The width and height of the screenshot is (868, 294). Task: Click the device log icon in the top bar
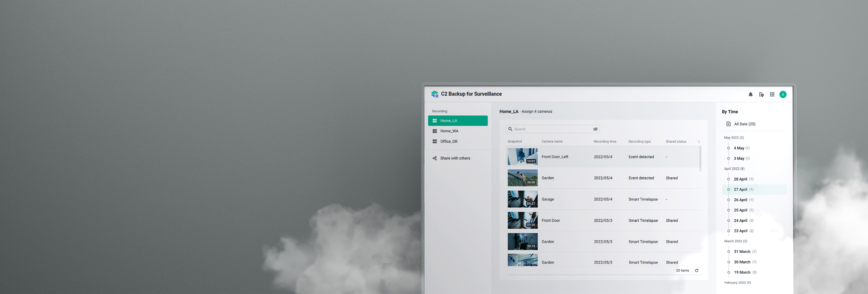coord(762,94)
